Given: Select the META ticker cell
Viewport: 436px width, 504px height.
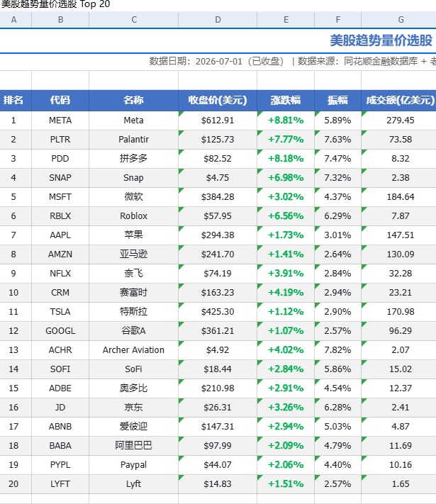Looking at the screenshot, I should coord(60,121).
